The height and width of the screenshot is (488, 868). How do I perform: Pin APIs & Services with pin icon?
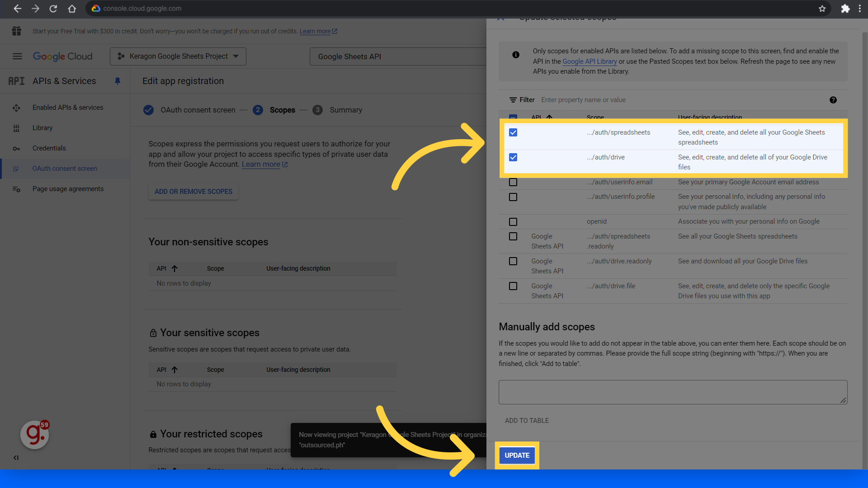coord(118,81)
